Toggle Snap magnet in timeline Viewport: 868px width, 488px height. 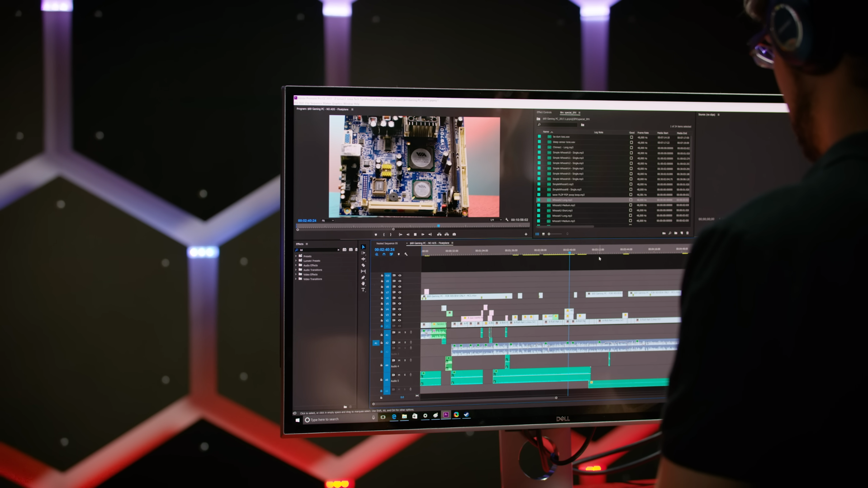pos(384,255)
